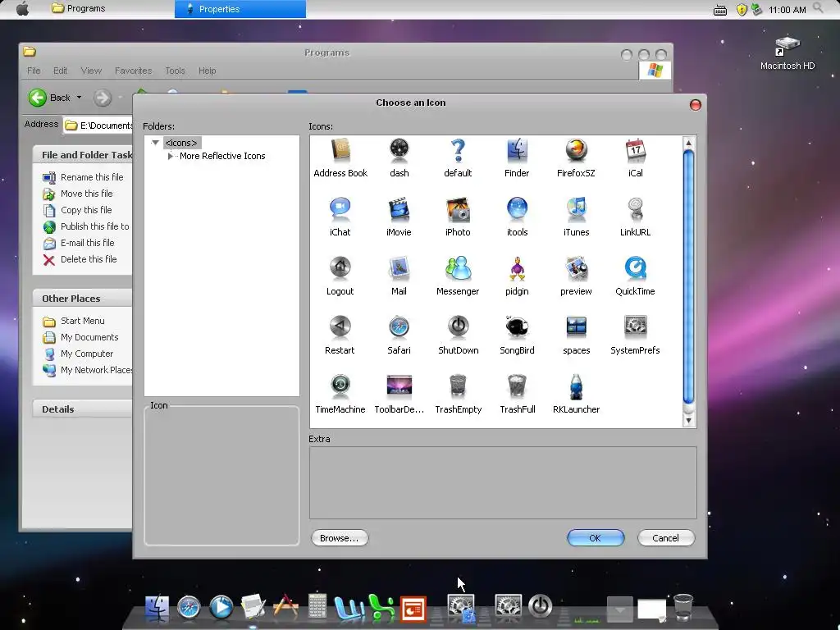Open the Help menu
The height and width of the screenshot is (630, 840).
pos(208,71)
